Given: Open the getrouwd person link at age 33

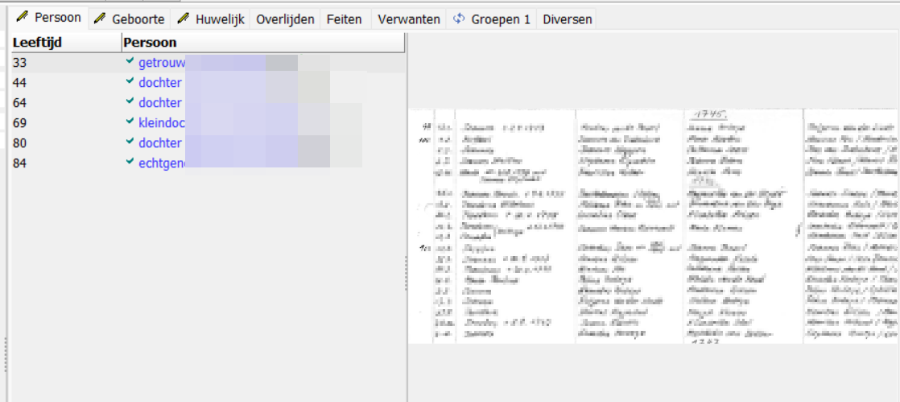Looking at the screenshot, I should 162,63.
